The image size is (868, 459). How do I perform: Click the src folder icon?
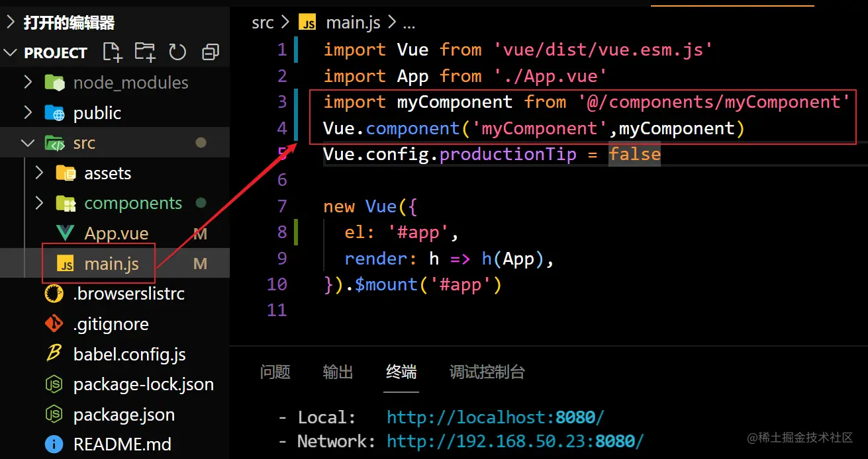(x=54, y=143)
